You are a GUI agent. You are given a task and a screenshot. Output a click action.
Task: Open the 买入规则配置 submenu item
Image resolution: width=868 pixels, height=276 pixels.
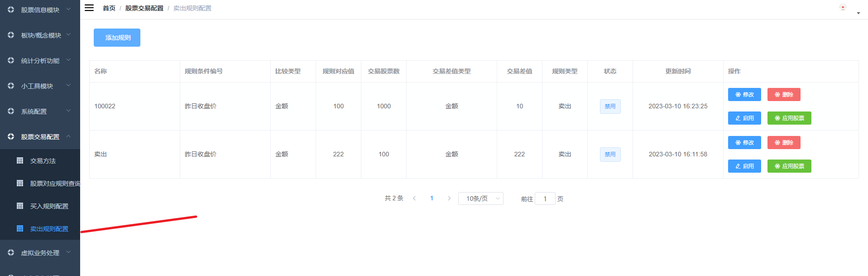point(40,206)
